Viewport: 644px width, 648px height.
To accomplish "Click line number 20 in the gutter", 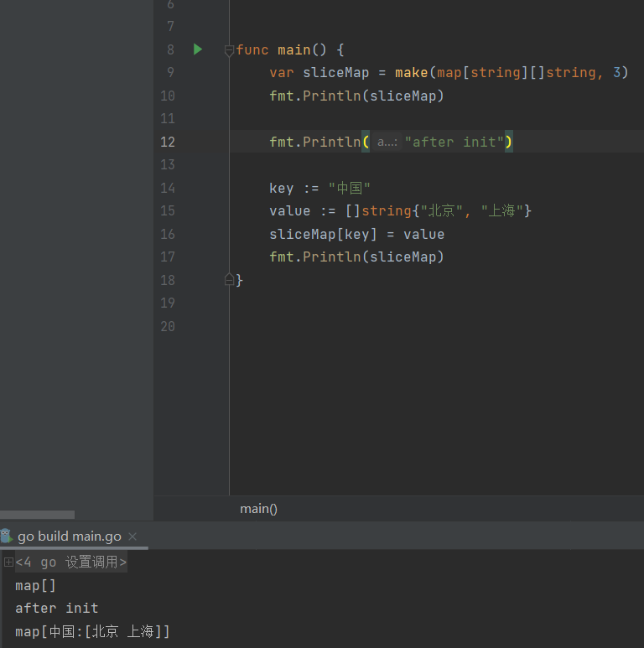I will [168, 326].
